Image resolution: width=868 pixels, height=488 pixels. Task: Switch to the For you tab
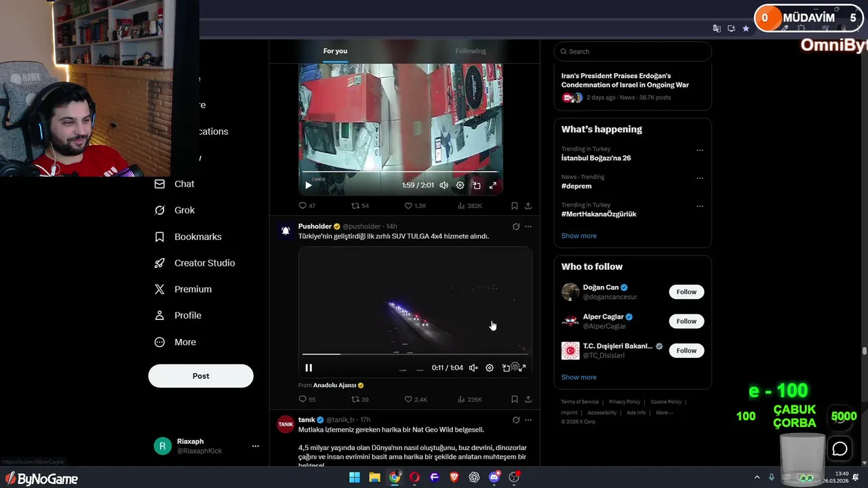pyautogui.click(x=335, y=51)
